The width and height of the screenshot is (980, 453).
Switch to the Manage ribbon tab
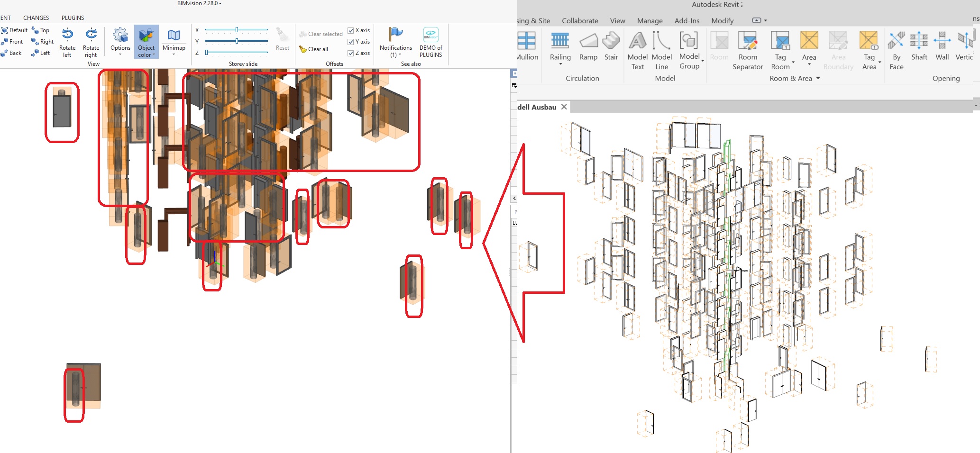pos(650,20)
